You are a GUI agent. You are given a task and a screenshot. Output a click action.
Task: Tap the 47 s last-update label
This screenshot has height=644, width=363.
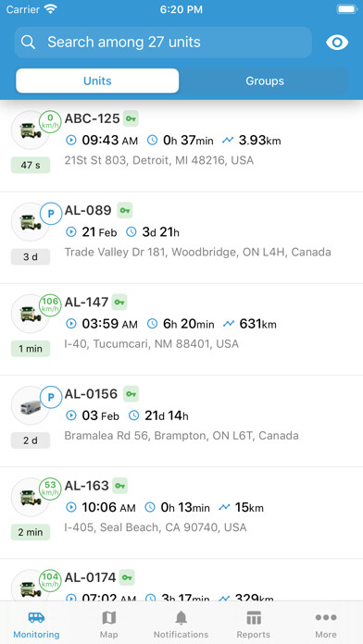31,165
